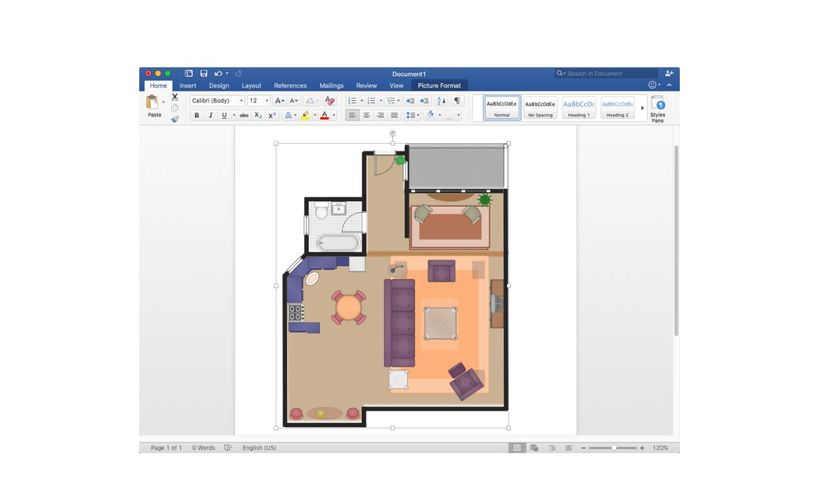Open the Calibri (Body) font dropdown

click(241, 101)
